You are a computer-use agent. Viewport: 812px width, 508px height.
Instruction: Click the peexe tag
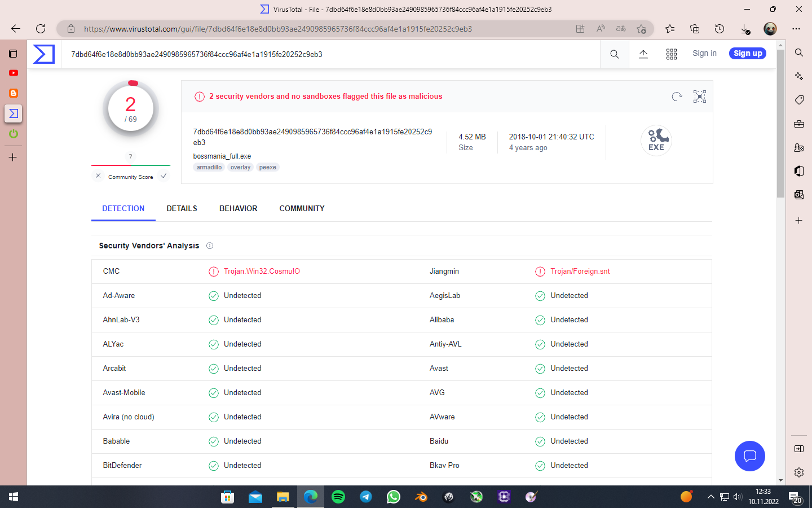tap(268, 167)
